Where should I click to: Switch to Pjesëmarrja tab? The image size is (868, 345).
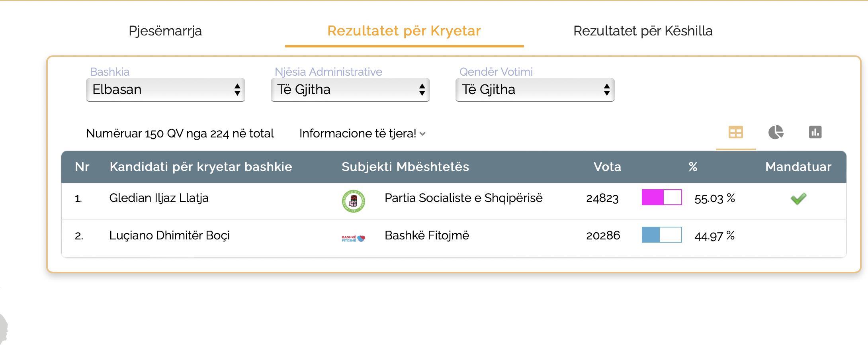pyautogui.click(x=165, y=31)
